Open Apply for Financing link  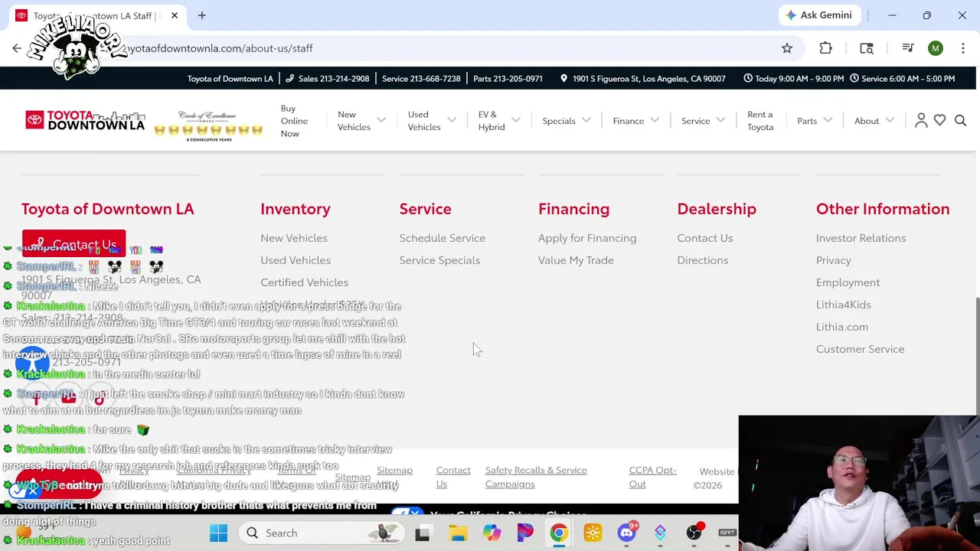pos(587,238)
